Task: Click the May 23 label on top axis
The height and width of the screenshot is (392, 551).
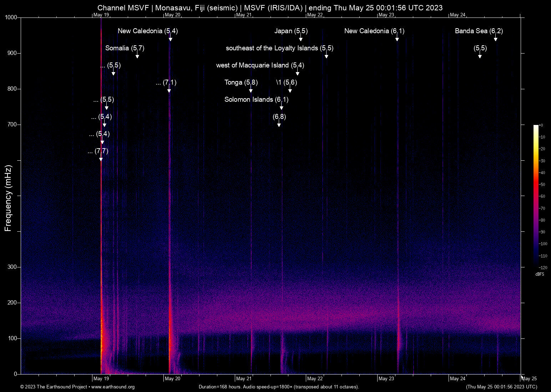Action: pyautogui.click(x=386, y=15)
